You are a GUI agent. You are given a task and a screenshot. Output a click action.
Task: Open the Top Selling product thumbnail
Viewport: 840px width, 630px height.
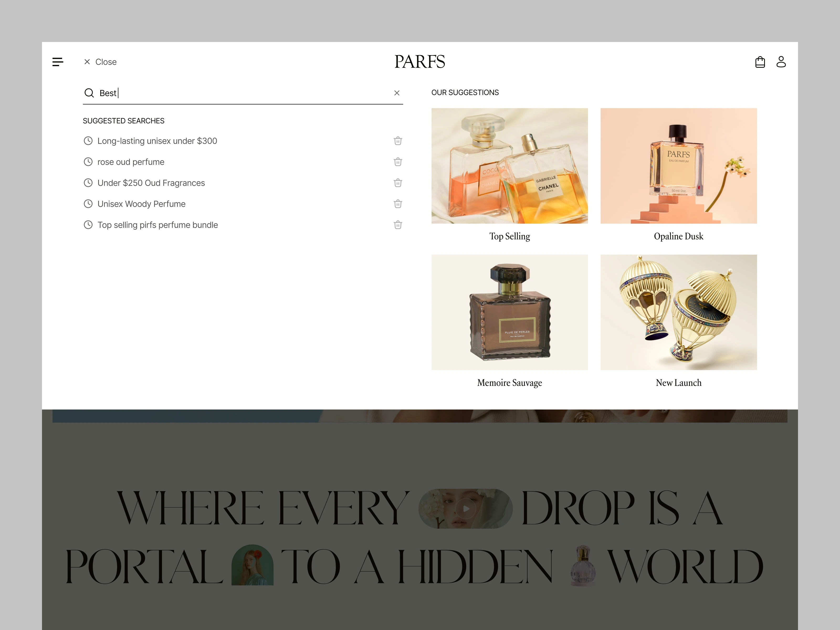coord(509,166)
